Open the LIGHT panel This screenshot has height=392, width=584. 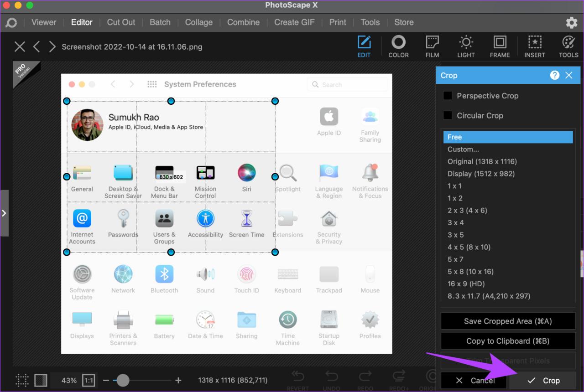tap(466, 47)
